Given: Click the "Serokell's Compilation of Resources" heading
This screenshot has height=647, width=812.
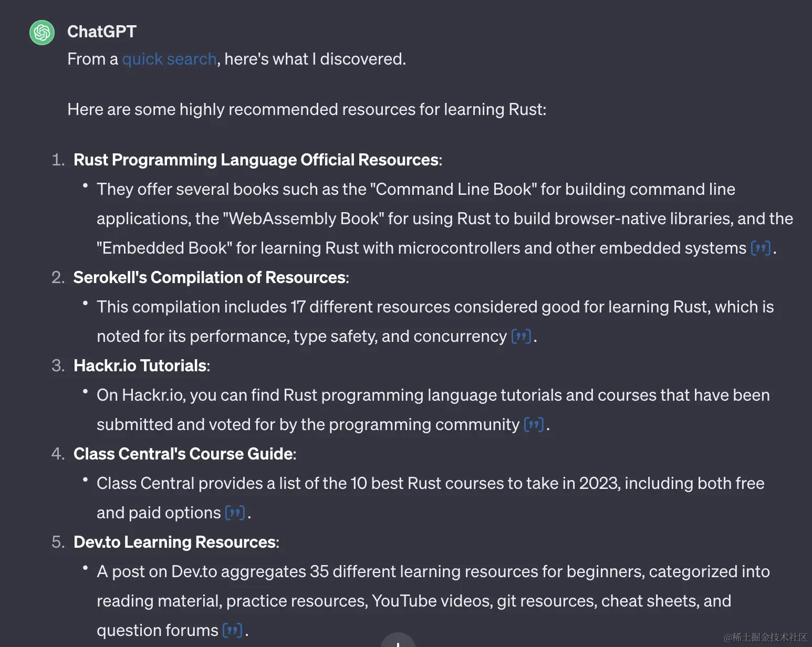Looking at the screenshot, I should pyautogui.click(x=209, y=277).
